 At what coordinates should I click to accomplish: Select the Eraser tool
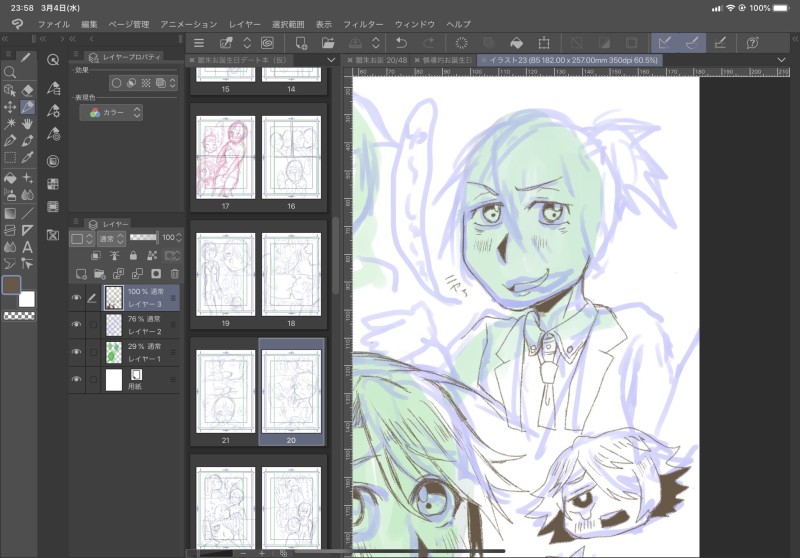point(28,90)
